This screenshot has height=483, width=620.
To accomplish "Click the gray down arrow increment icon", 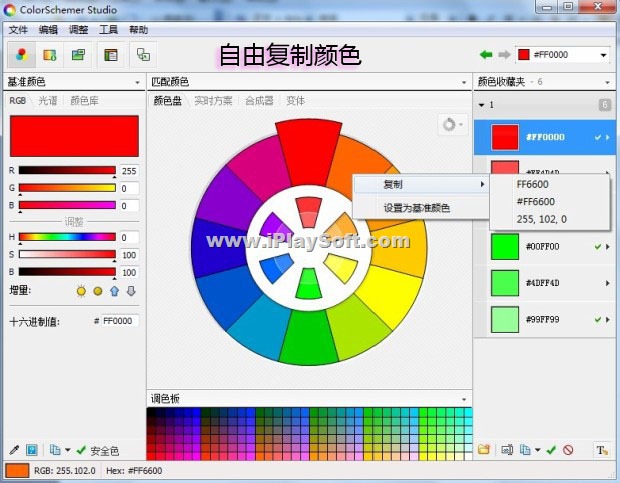I will pos(131,291).
